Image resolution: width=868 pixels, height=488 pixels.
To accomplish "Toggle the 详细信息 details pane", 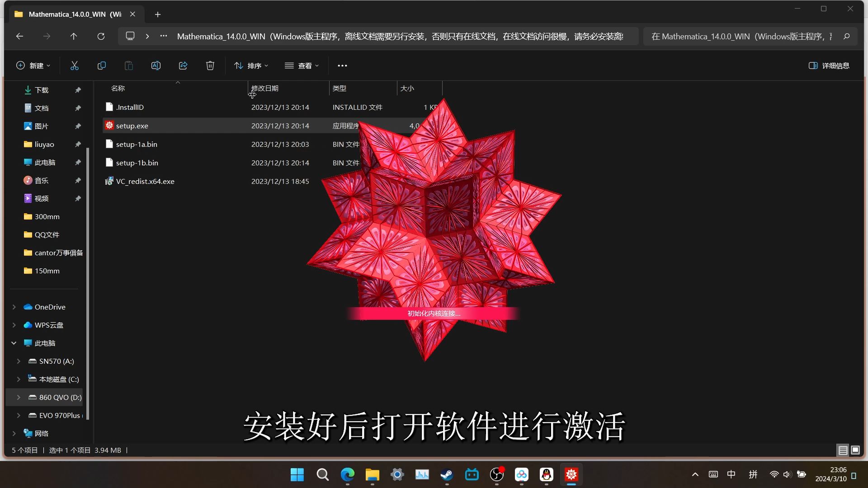I will tap(829, 66).
